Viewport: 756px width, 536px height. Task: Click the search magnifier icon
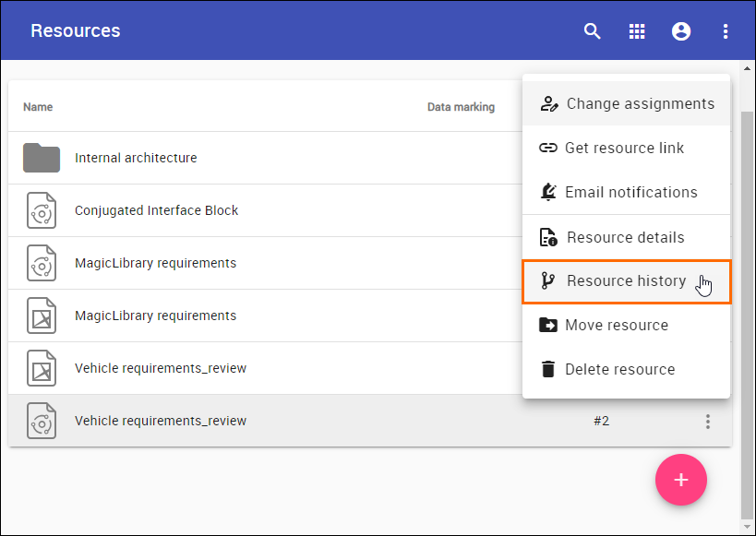593,31
